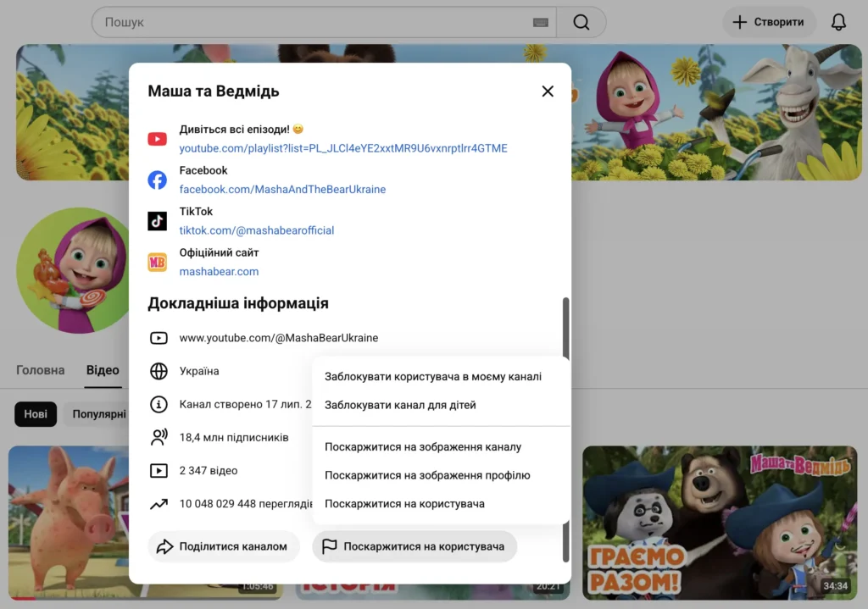Close the Маша та Ведмідь dialog
Viewport: 868px width, 609px height.
548,91
